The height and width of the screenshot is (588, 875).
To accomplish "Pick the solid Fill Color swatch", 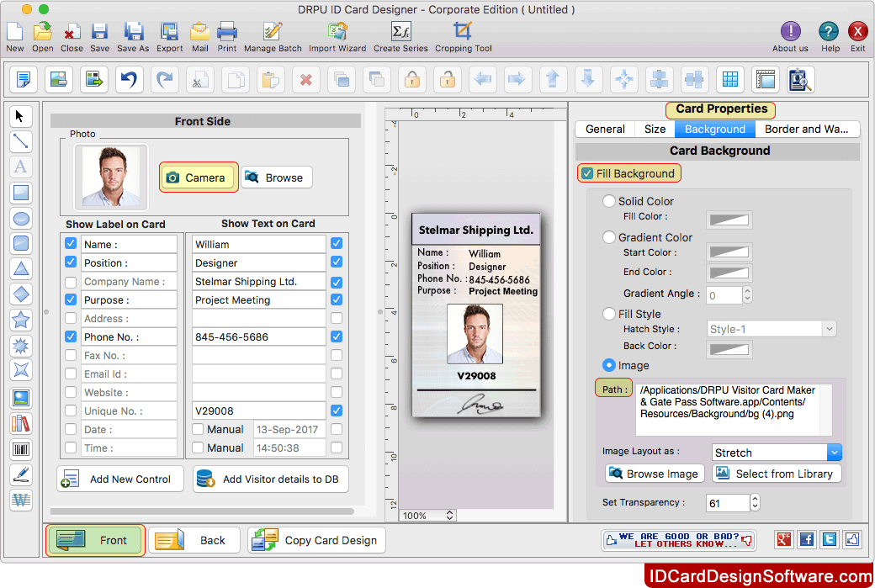I will tap(729, 220).
